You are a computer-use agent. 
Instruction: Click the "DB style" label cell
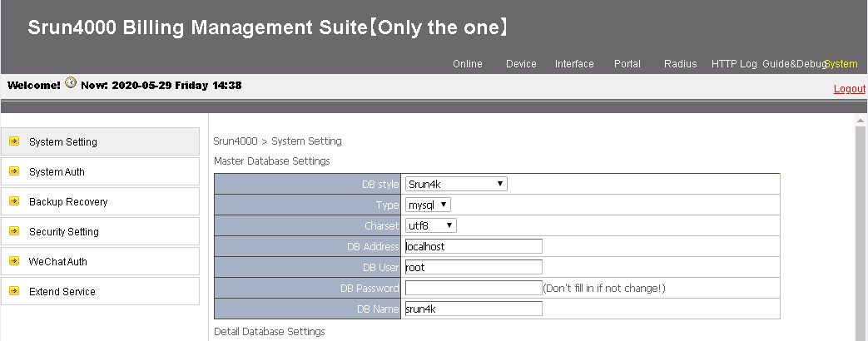(x=307, y=184)
